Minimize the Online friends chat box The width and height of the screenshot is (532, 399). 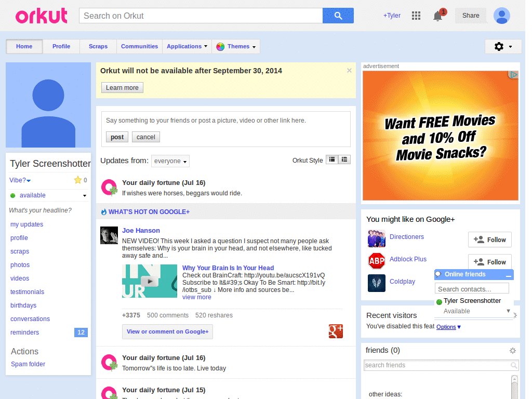(x=508, y=275)
